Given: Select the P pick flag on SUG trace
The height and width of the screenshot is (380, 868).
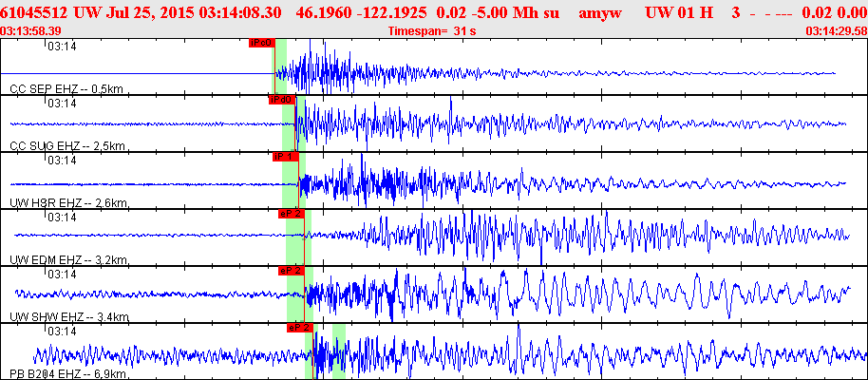Looking at the screenshot, I should pyautogui.click(x=282, y=100).
